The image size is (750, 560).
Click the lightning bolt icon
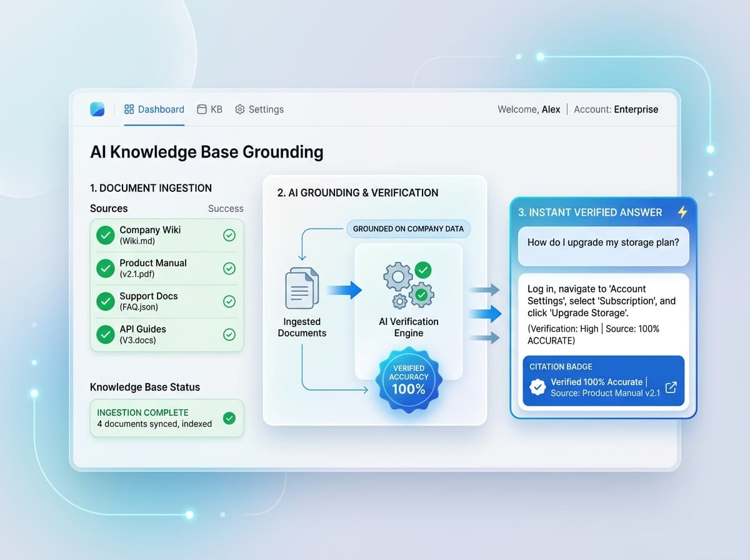click(x=682, y=212)
